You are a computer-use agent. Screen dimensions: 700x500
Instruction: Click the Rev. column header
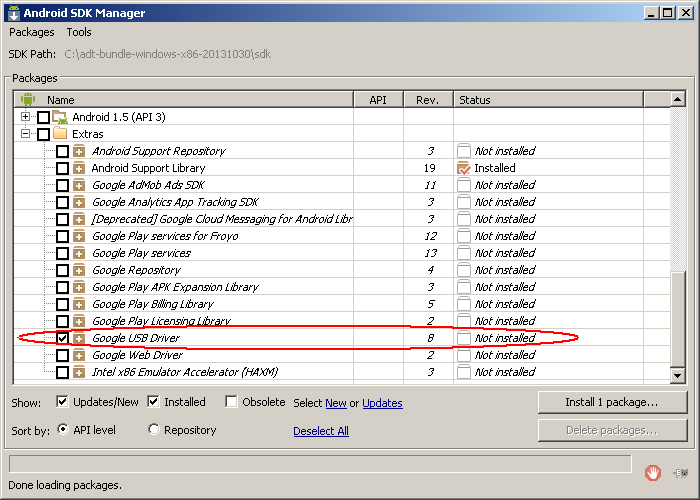click(x=429, y=100)
